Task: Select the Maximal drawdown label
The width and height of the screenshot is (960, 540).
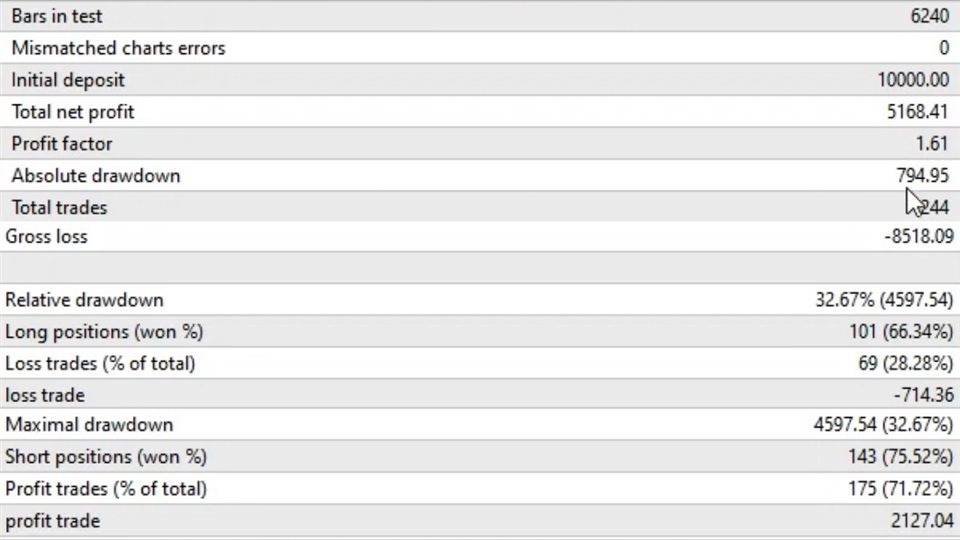Action: (89, 424)
